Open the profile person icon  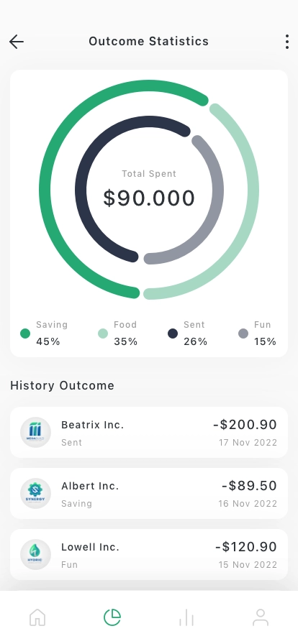(261, 617)
